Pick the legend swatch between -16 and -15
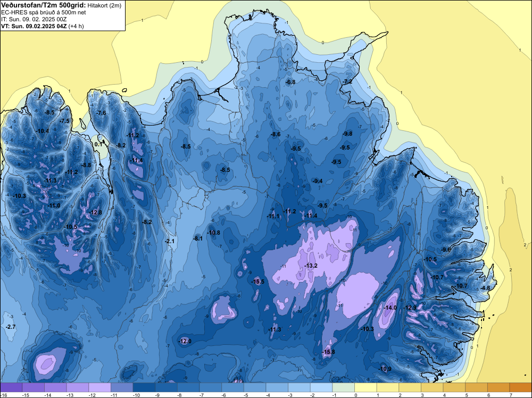Image resolution: width=532 pixels, height=398 pixels. point(11,387)
